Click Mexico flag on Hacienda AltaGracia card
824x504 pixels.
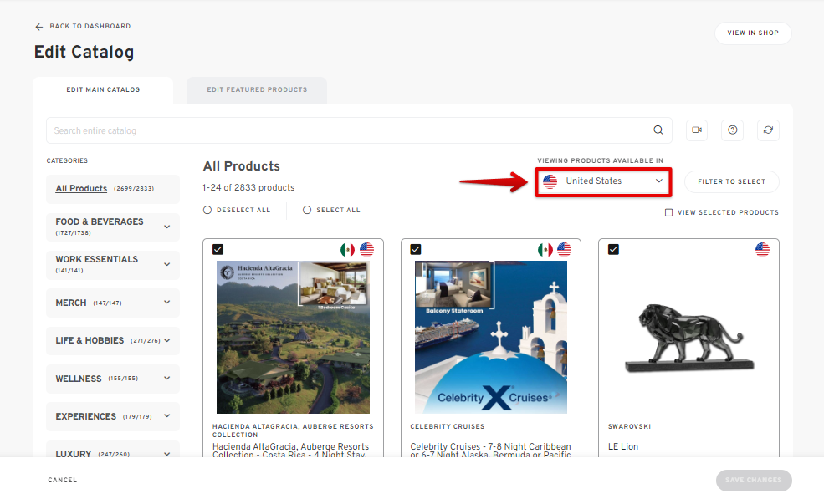point(347,250)
